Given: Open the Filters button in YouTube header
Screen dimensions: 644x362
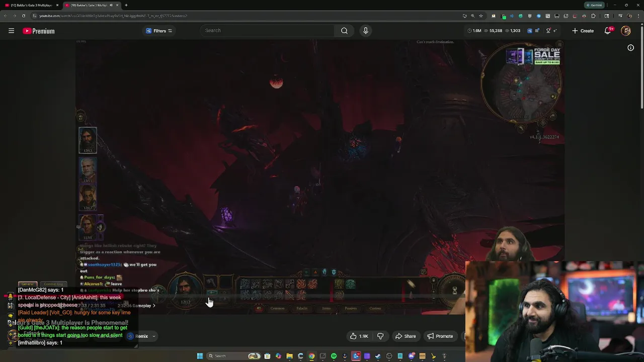Looking at the screenshot, I should 159,31.
